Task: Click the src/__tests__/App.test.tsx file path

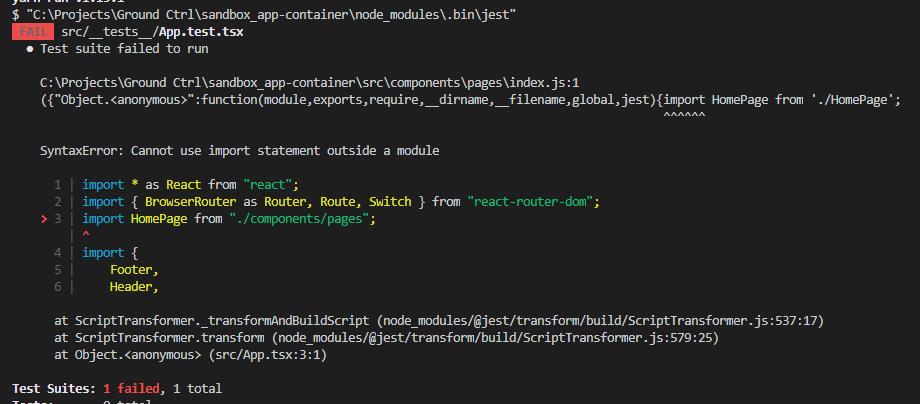Action: click(x=152, y=32)
